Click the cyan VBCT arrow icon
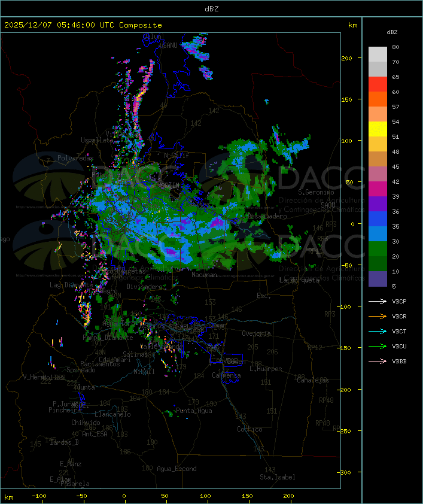423x504 pixels. [378, 331]
